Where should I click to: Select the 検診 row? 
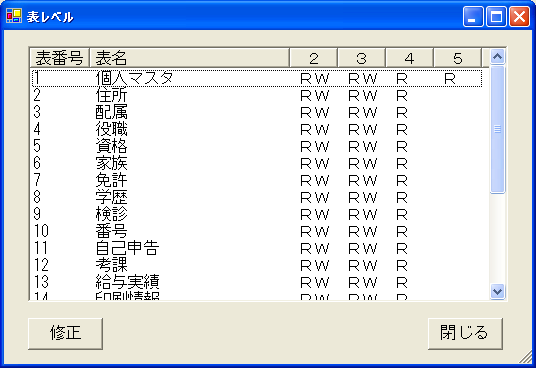point(257,214)
